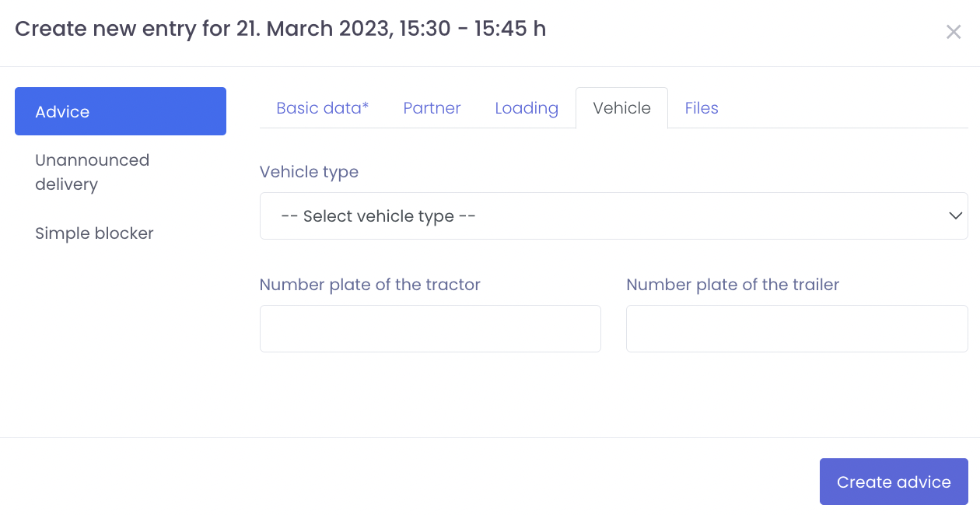Choose Unannounced delivery entry type
Image resolution: width=980 pixels, height=515 pixels.
(92, 172)
